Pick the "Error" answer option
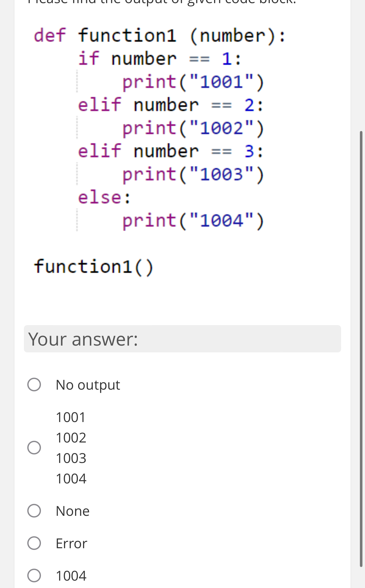 pyautogui.click(x=34, y=543)
